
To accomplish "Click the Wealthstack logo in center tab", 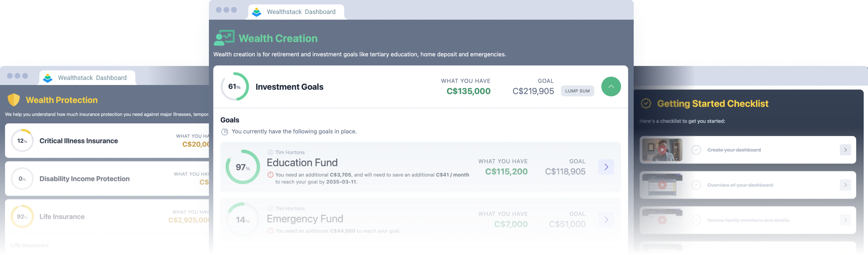I will (x=257, y=12).
